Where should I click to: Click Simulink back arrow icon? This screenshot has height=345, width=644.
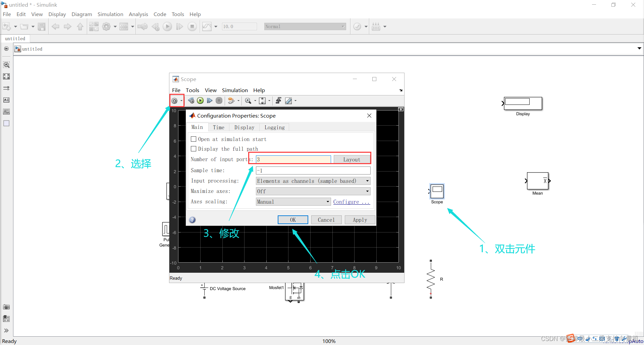point(56,26)
